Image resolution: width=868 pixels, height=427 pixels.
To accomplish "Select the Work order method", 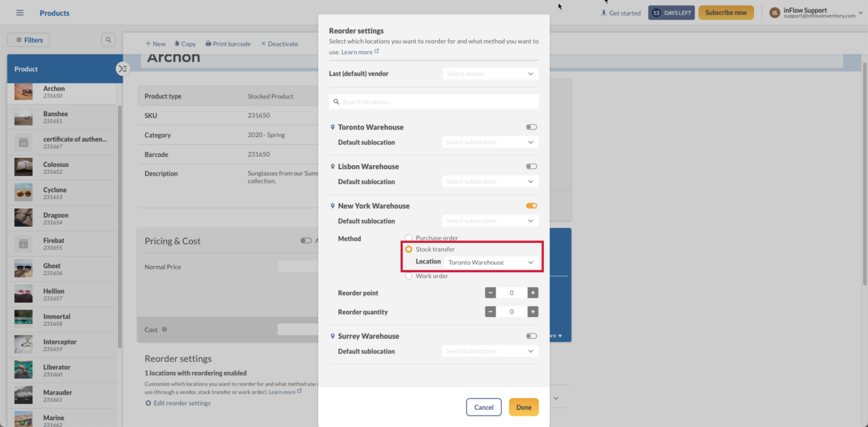I will [x=408, y=276].
